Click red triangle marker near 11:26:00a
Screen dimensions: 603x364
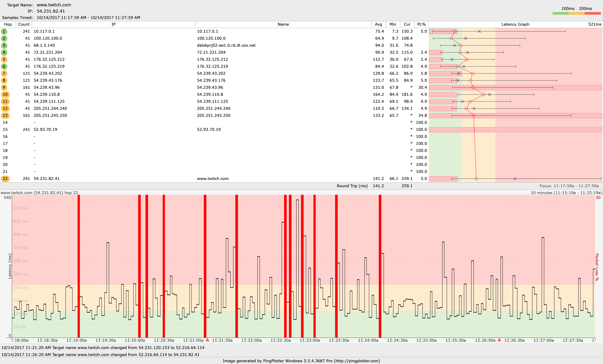[499, 340]
